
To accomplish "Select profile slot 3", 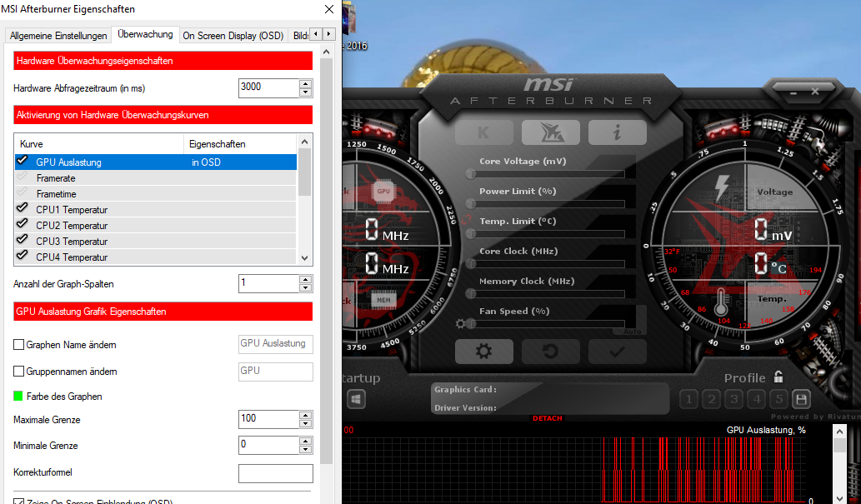I will (734, 399).
